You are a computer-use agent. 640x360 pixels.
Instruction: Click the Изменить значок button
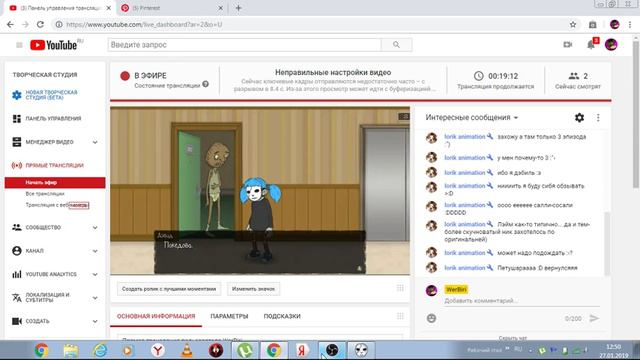pos(253,289)
